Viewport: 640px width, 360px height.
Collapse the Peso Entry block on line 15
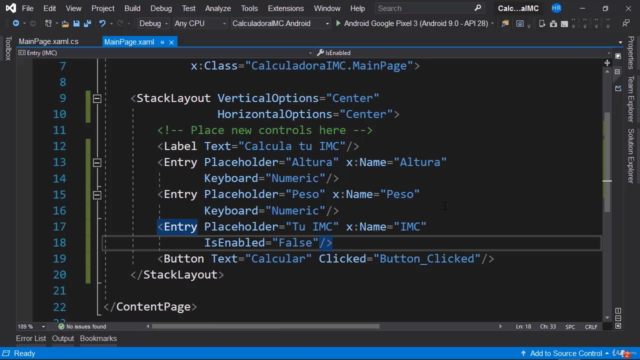(97, 195)
